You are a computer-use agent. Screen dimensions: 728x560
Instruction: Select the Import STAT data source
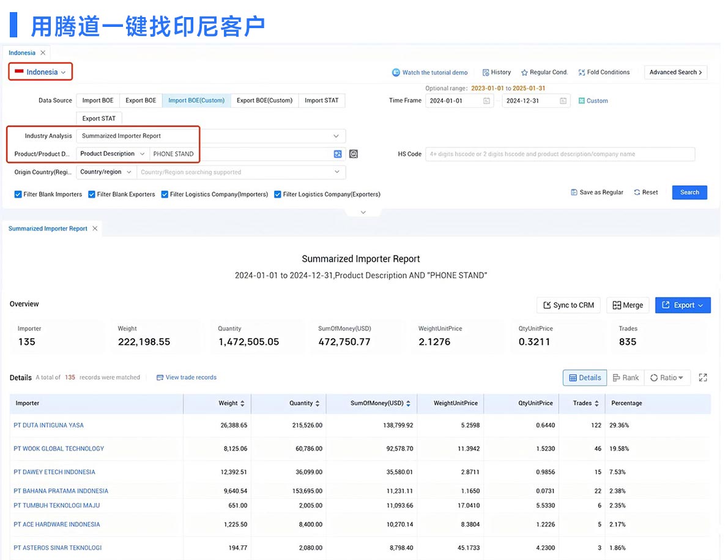point(321,100)
